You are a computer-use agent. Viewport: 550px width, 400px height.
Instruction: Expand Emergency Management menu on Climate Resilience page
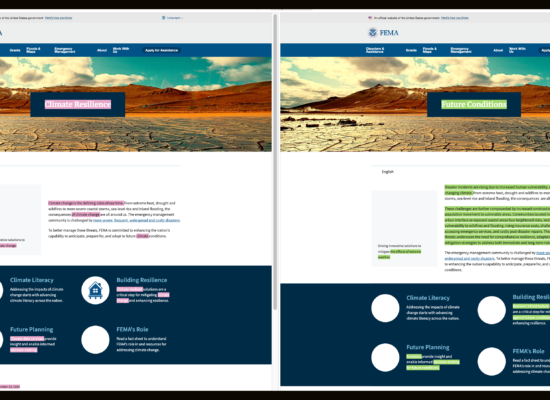(x=65, y=50)
